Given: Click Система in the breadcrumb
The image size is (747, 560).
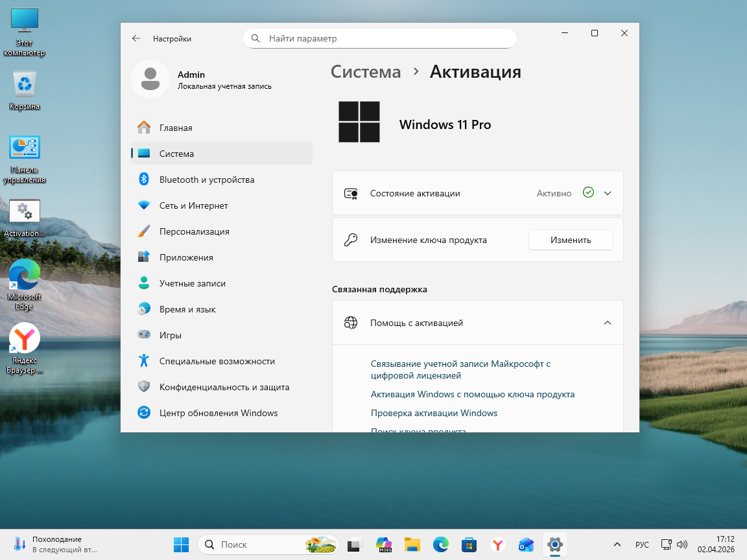Looking at the screenshot, I should tap(366, 71).
